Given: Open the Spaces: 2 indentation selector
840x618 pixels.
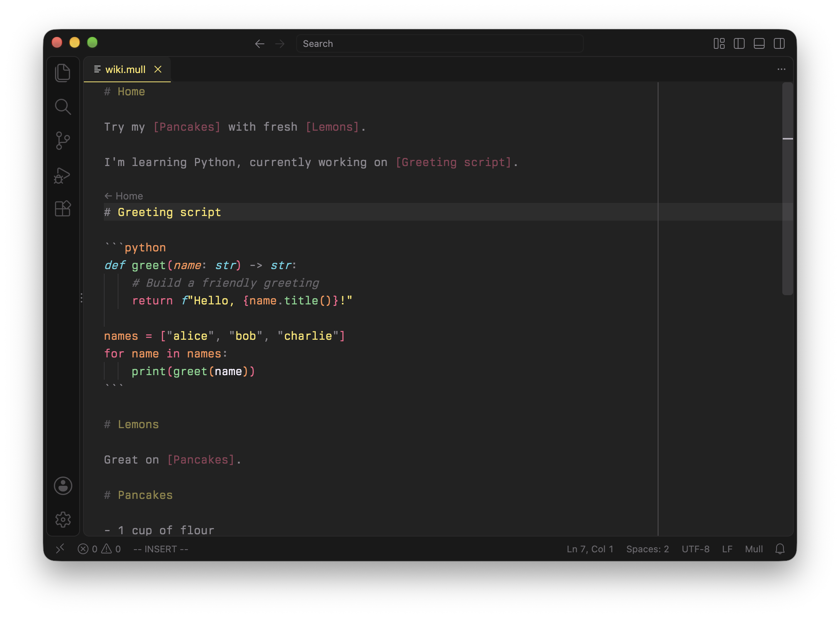Looking at the screenshot, I should pyautogui.click(x=648, y=549).
